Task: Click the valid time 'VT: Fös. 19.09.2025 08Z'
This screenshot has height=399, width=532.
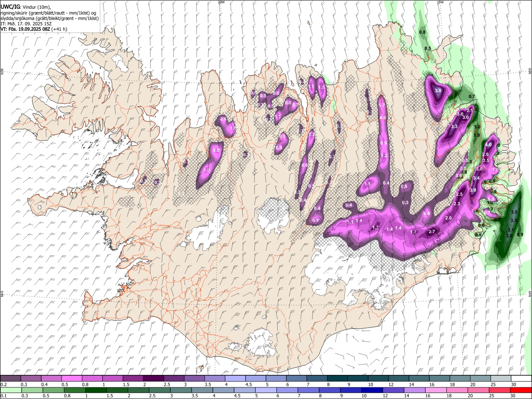Action: (25, 29)
